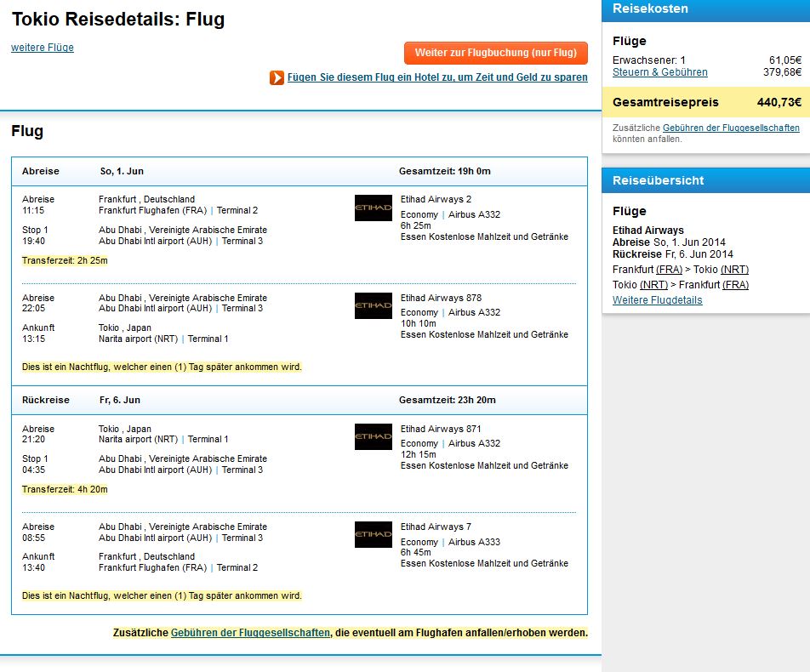Select the Reisekosten panel header
Image resolution: width=810 pixels, height=672 pixels.
point(705,9)
